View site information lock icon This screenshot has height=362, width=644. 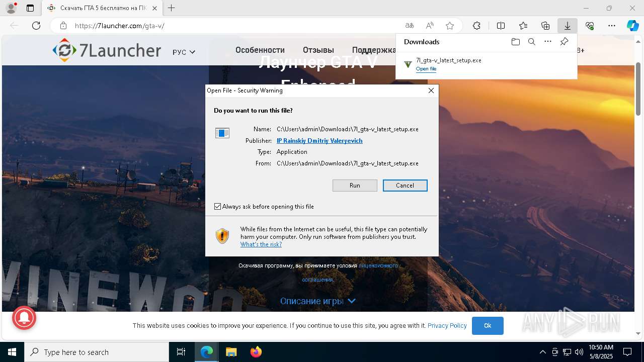click(63, 26)
